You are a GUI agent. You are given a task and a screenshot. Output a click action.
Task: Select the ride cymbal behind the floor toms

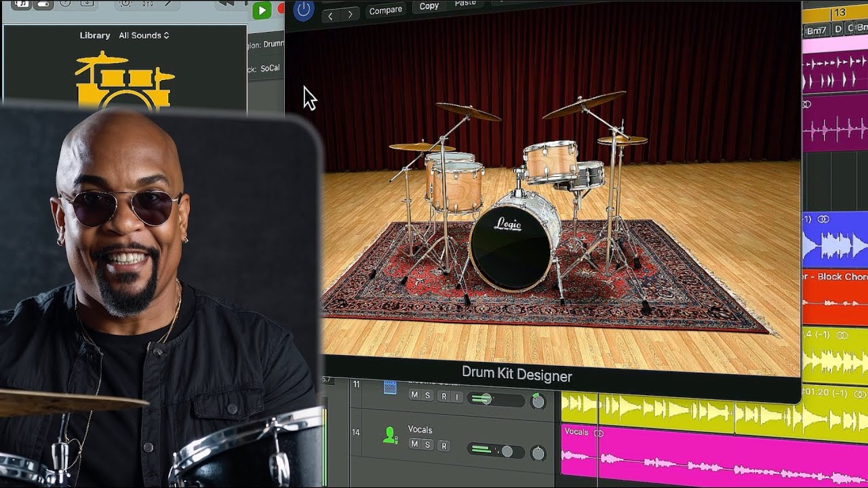pos(420,146)
